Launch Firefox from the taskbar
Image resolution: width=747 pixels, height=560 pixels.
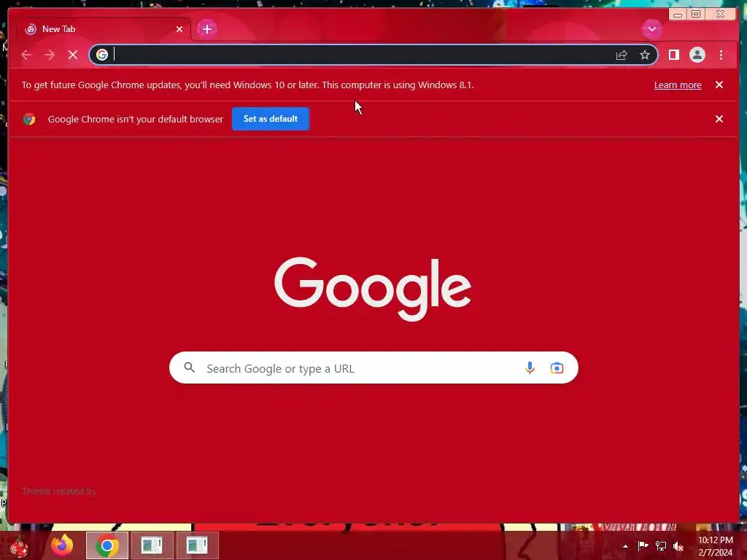click(x=62, y=545)
